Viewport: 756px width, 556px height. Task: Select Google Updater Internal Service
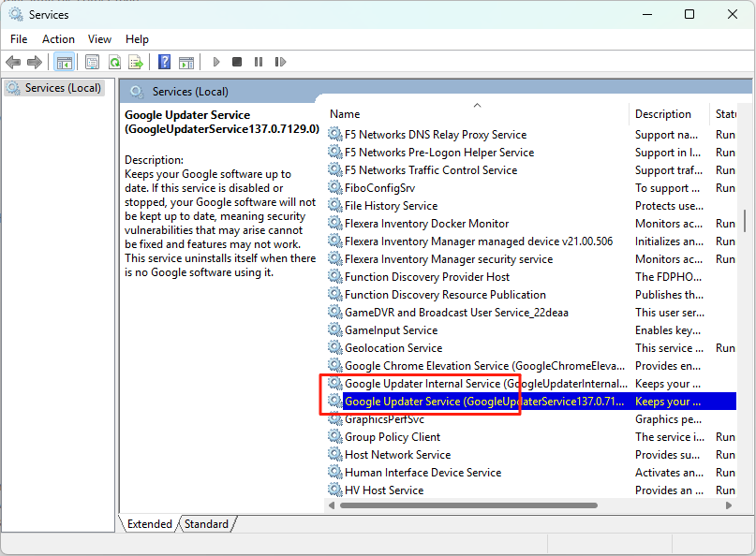coord(485,384)
